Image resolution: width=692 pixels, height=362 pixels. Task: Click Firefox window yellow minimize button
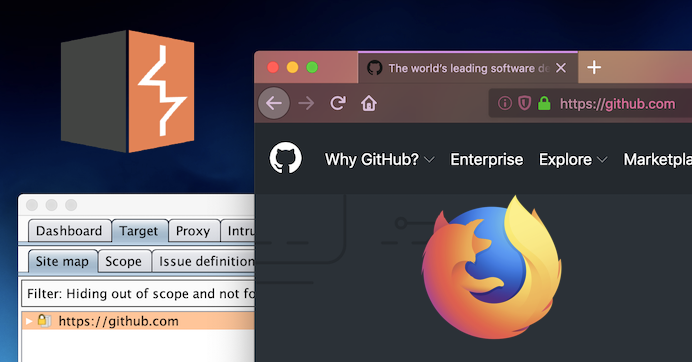[x=292, y=67]
